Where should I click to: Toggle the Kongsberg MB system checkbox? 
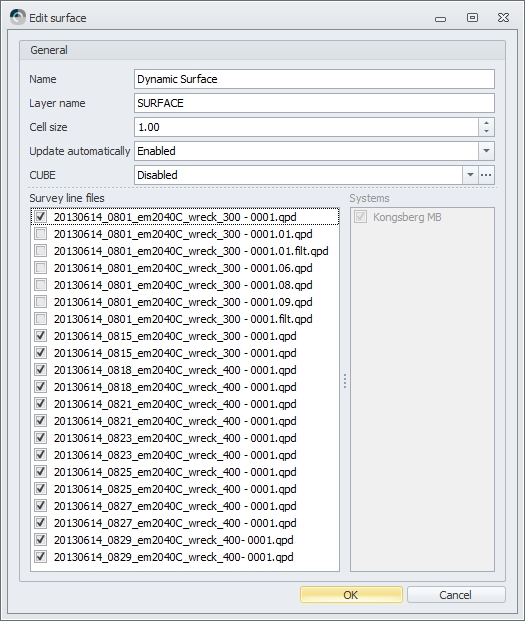[360, 217]
